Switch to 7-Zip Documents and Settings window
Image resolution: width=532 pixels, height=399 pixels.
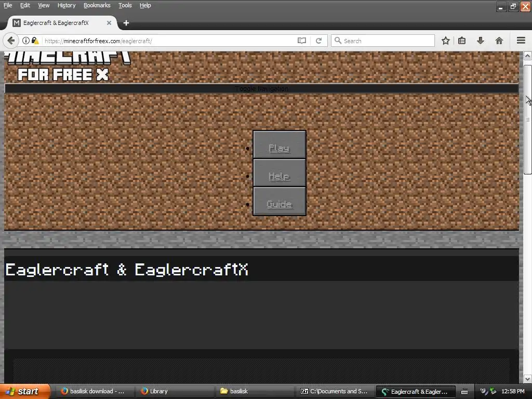pos(335,391)
